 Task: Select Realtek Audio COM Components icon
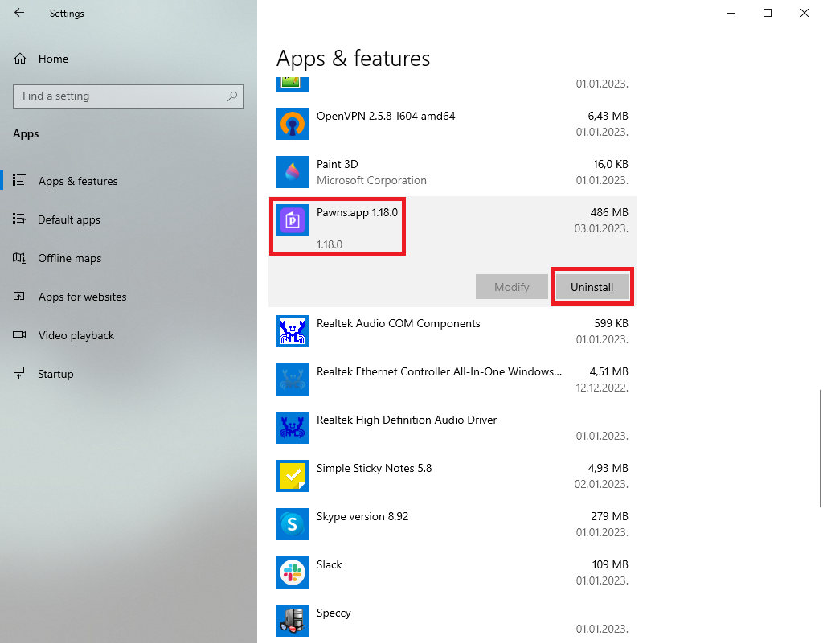293,331
